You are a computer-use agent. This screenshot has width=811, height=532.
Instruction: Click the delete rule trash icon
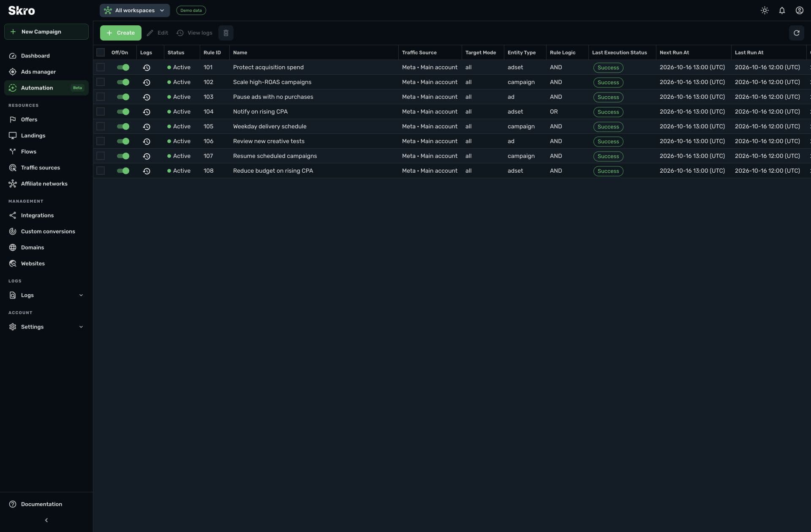click(x=226, y=33)
